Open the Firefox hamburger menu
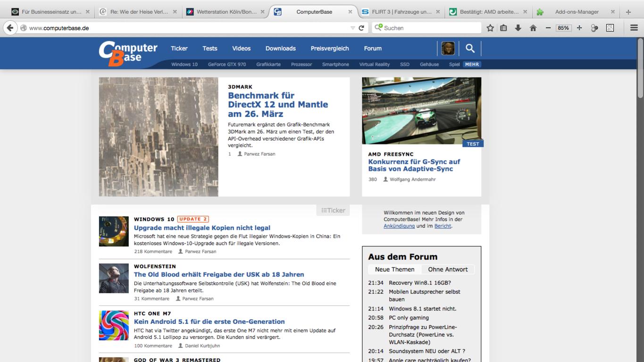Viewport: 644px width, 362px height. click(x=634, y=28)
